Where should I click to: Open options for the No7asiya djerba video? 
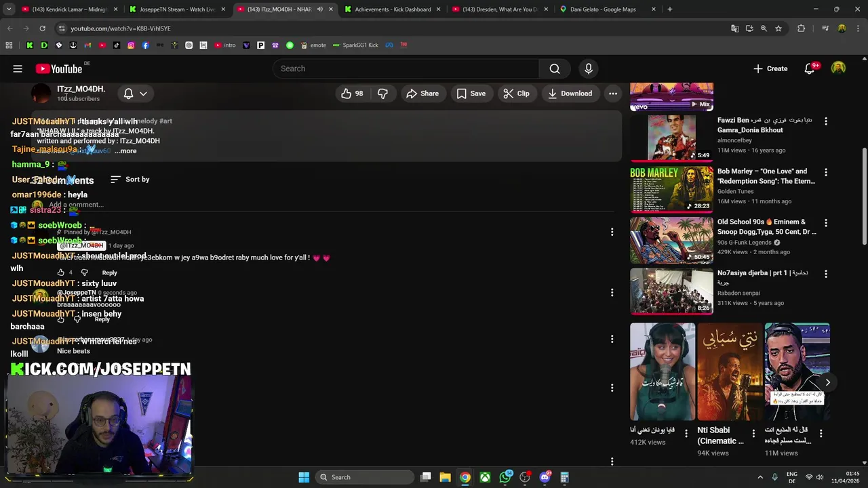pyautogui.click(x=825, y=274)
